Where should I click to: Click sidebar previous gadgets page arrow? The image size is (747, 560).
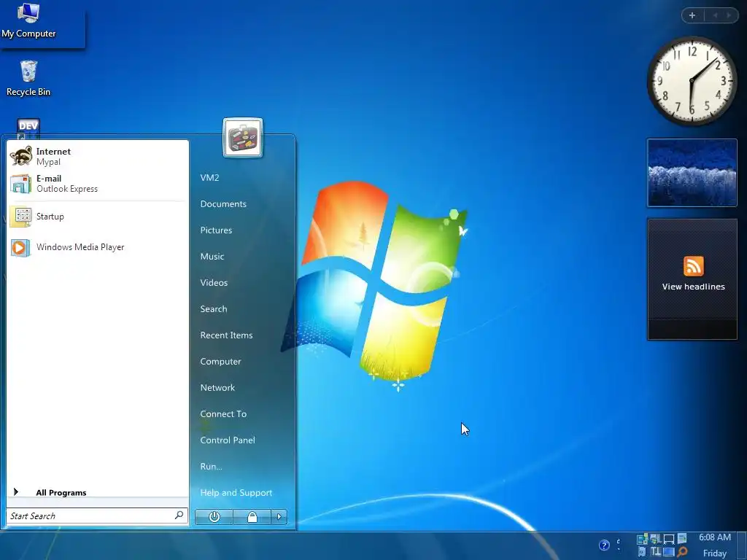pyautogui.click(x=715, y=15)
